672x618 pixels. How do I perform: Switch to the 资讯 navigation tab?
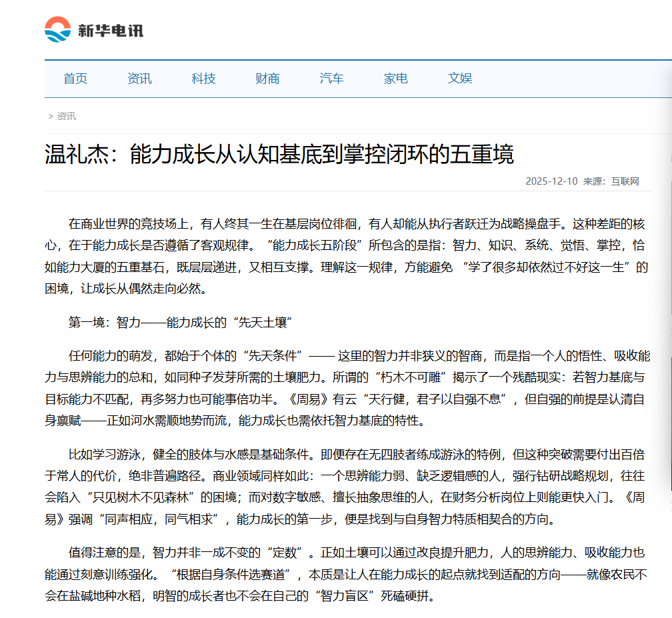coord(139,78)
